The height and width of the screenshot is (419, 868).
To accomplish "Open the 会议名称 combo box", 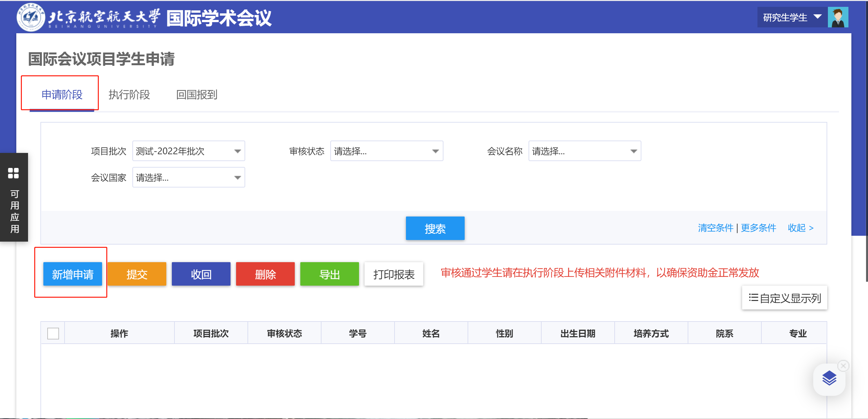I will click(x=584, y=151).
